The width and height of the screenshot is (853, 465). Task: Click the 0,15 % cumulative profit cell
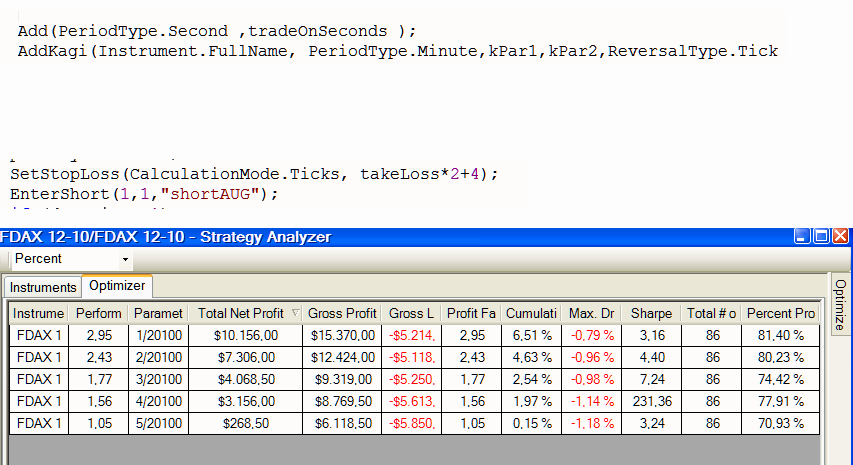tap(531, 423)
